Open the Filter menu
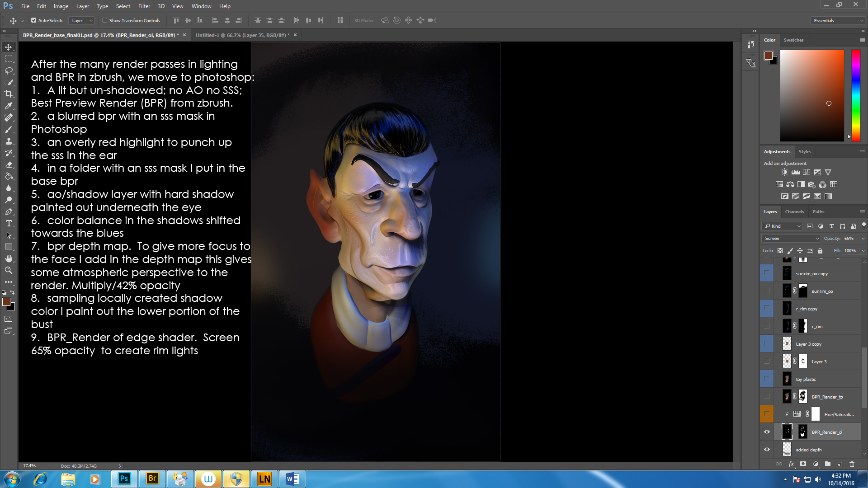Image resolution: width=868 pixels, height=488 pixels. click(x=144, y=6)
